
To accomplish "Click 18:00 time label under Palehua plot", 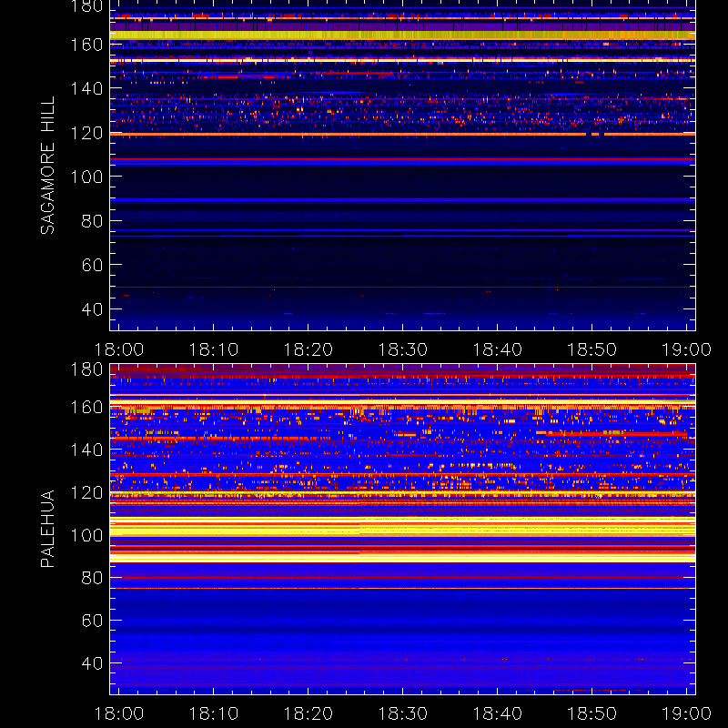I will pyautogui.click(x=119, y=713).
